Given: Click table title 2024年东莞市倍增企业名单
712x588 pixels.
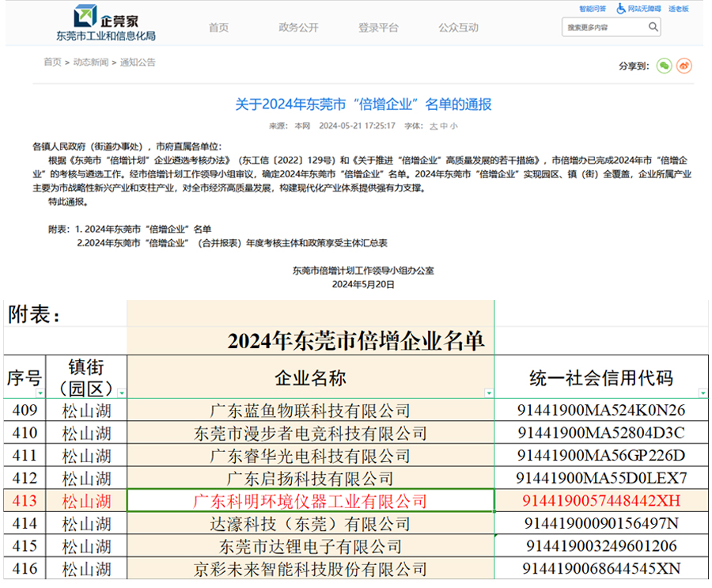Looking at the screenshot, I should [x=356, y=341].
